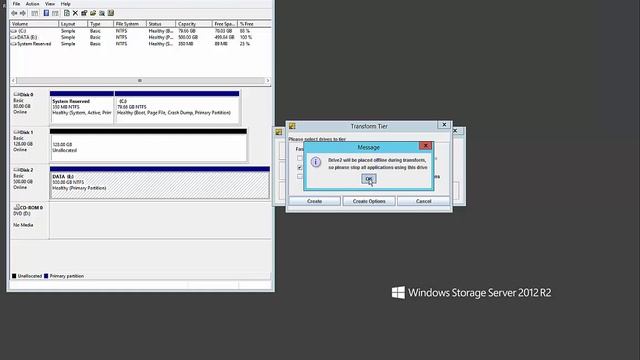Open the Action menu
The height and width of the screenshot is (360, 640).
(33, 4)
